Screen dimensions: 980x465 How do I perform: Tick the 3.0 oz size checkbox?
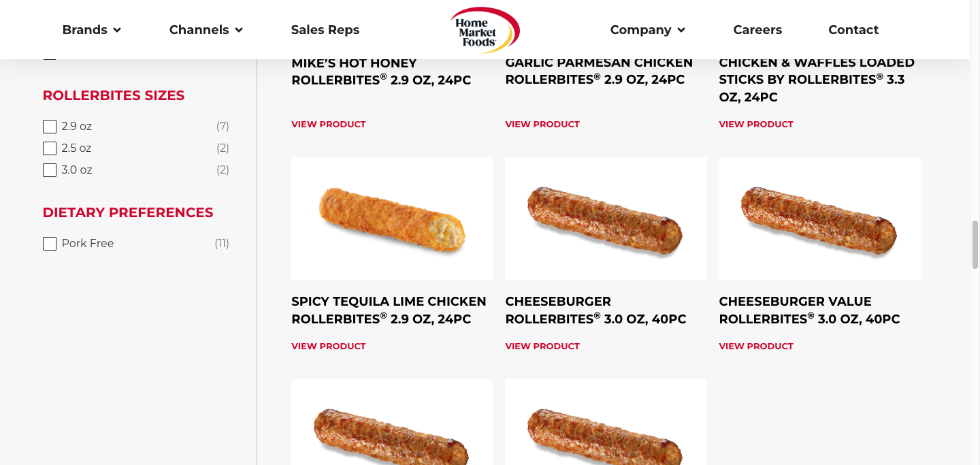coord(50,170)
